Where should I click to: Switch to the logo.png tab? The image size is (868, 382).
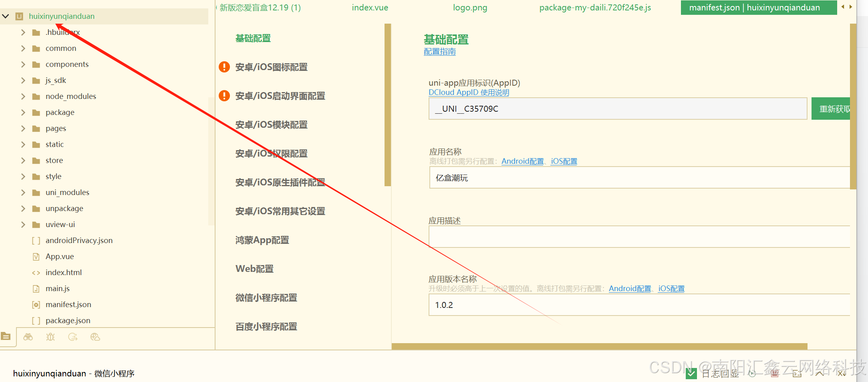coord(470,8)
